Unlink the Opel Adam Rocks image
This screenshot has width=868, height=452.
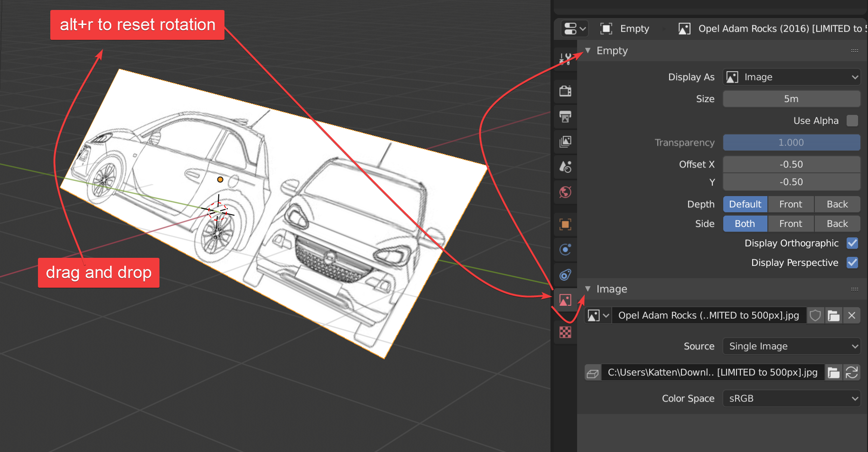[x=852, y=316]
